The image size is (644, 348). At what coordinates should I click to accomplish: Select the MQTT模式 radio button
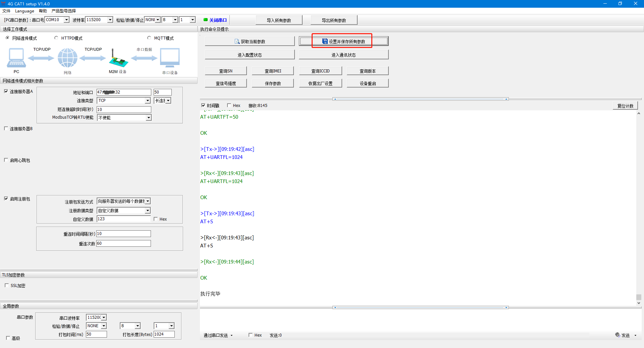click(149, 38)
